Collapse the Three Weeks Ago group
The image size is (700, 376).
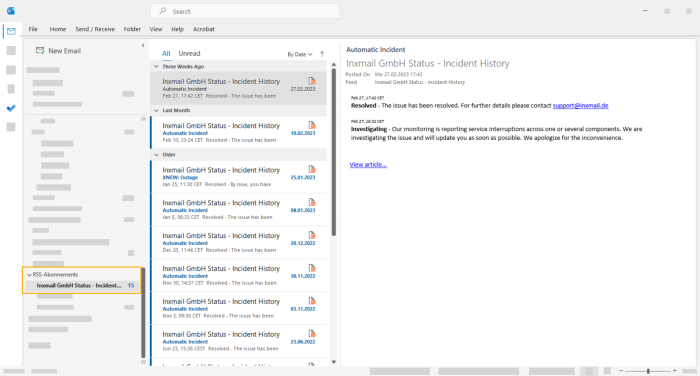(156, 67)
